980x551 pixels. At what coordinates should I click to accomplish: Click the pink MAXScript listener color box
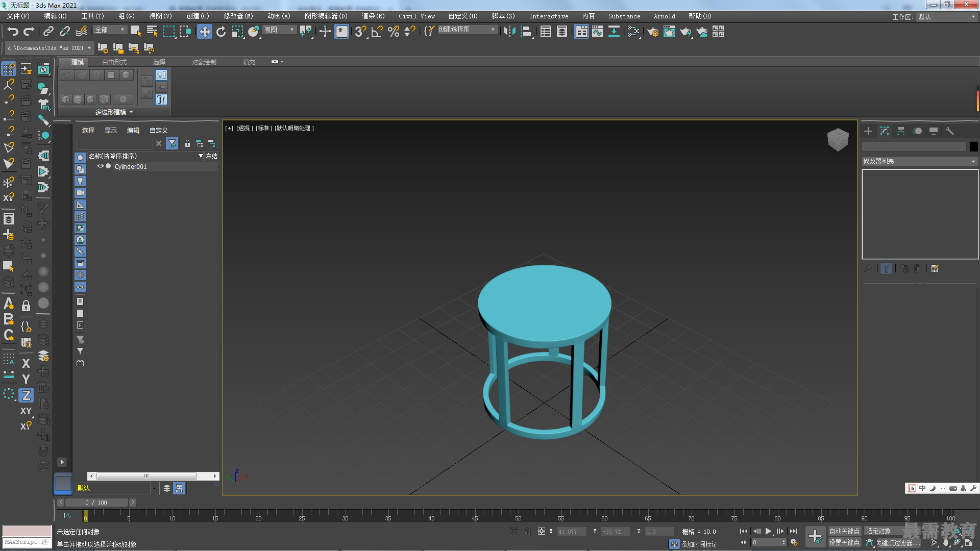pos(27,531)
